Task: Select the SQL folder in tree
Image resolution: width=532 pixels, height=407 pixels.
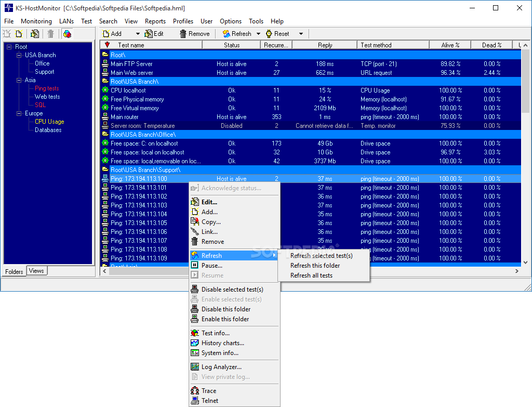Action: pyautogui.click(x=40, y=105)
